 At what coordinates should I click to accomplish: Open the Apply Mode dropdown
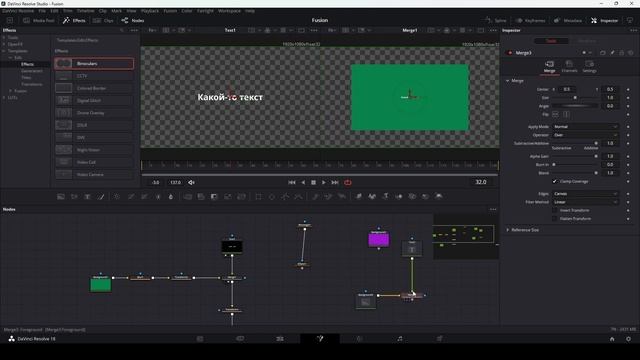pyautogui.click(x=585, y=127)
